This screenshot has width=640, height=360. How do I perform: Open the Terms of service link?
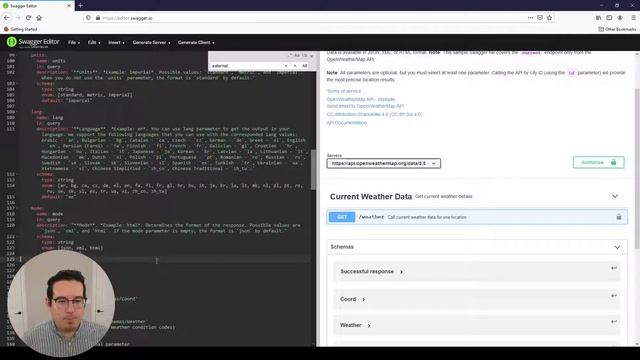(344, 91)
